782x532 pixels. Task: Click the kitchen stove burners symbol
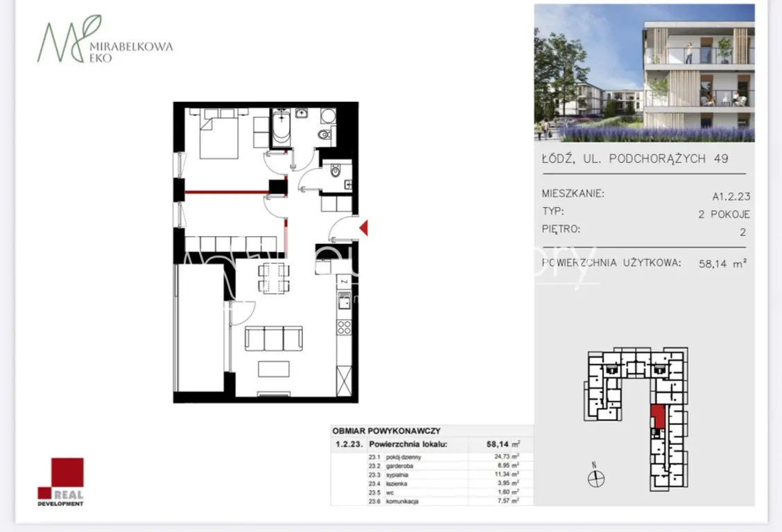[344, 327]
